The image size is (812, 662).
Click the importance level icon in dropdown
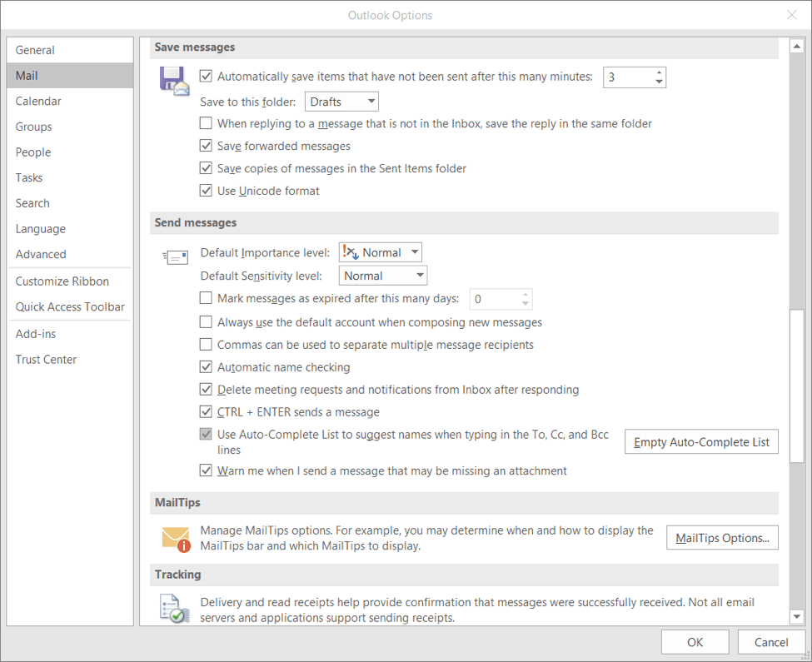(x=351, y=252)
